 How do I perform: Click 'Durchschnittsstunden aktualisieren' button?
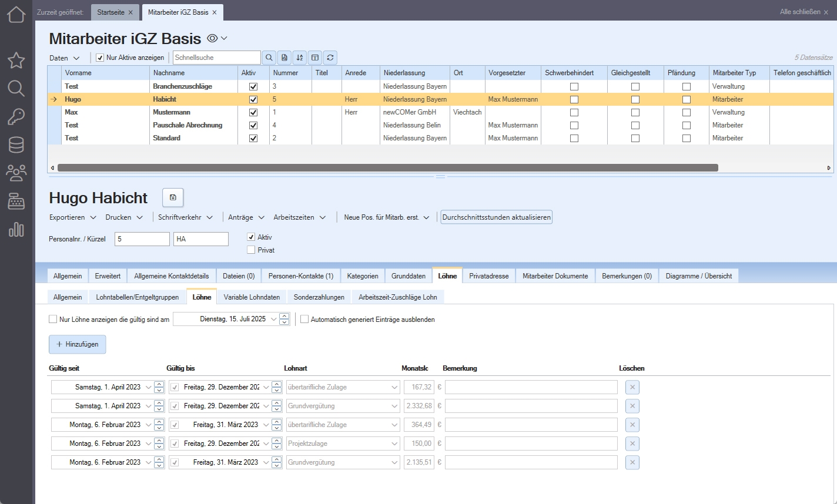[x=496, y=217]
